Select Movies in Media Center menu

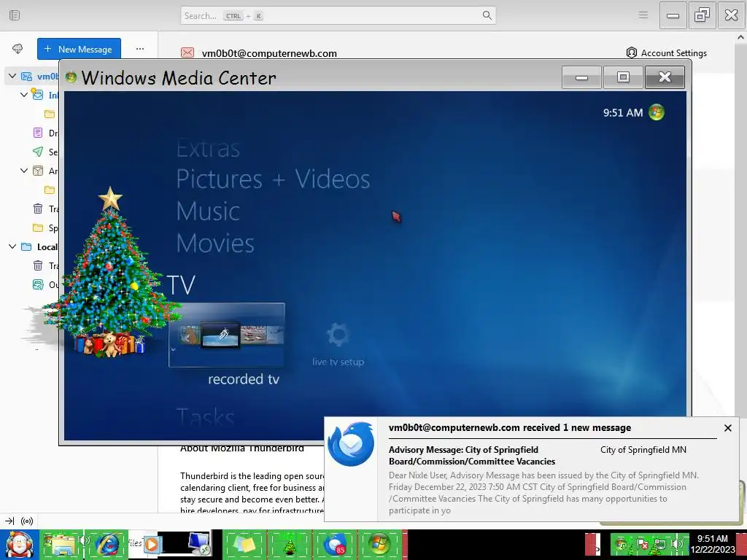click(x=215, y=243)
